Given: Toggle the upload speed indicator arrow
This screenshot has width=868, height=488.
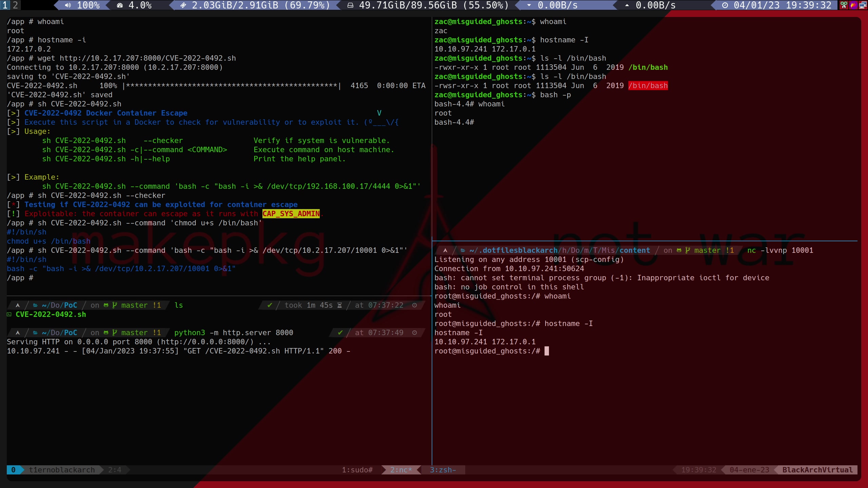Looking at the screenshot, I should (x=627, y=5).
